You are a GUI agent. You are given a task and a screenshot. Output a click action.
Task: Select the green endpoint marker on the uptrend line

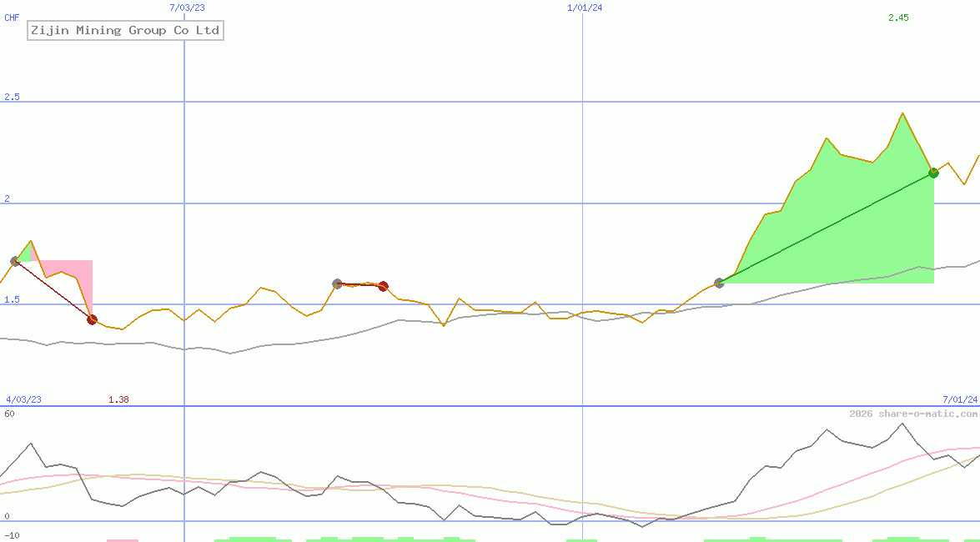click(x=933, y=173)
